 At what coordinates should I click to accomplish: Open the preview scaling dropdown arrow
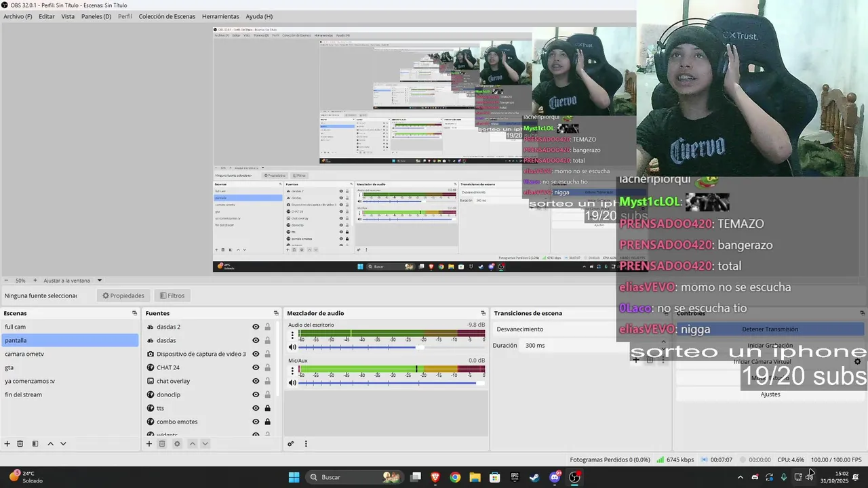(x=100, y=281)
